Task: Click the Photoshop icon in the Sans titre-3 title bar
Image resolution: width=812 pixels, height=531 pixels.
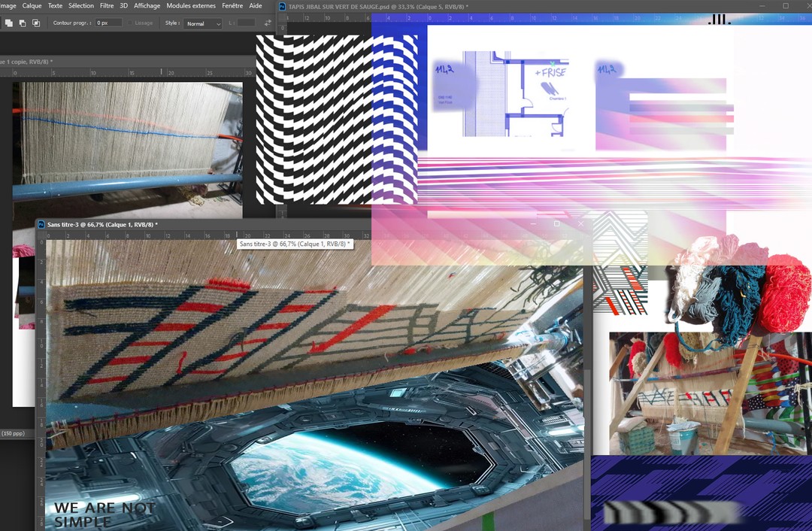Action: (41, 225)
